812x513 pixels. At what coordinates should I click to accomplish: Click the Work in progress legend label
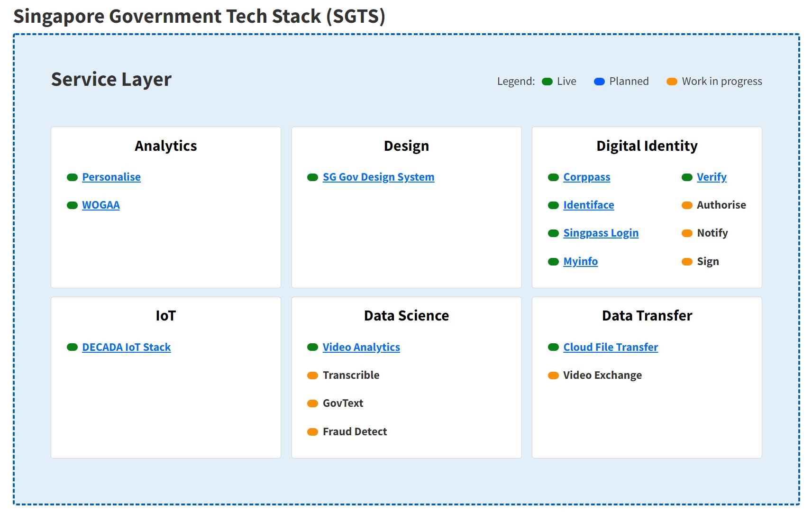pos(722,81)
